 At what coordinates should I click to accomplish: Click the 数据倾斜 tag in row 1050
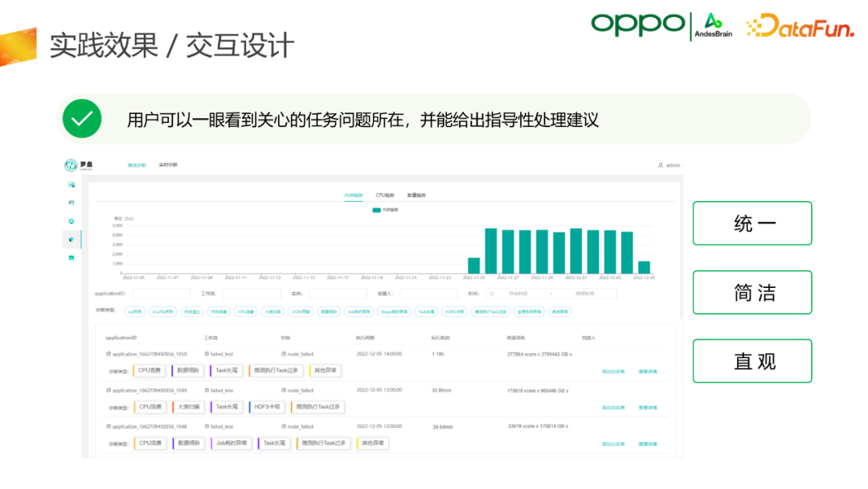pos(187,371)
